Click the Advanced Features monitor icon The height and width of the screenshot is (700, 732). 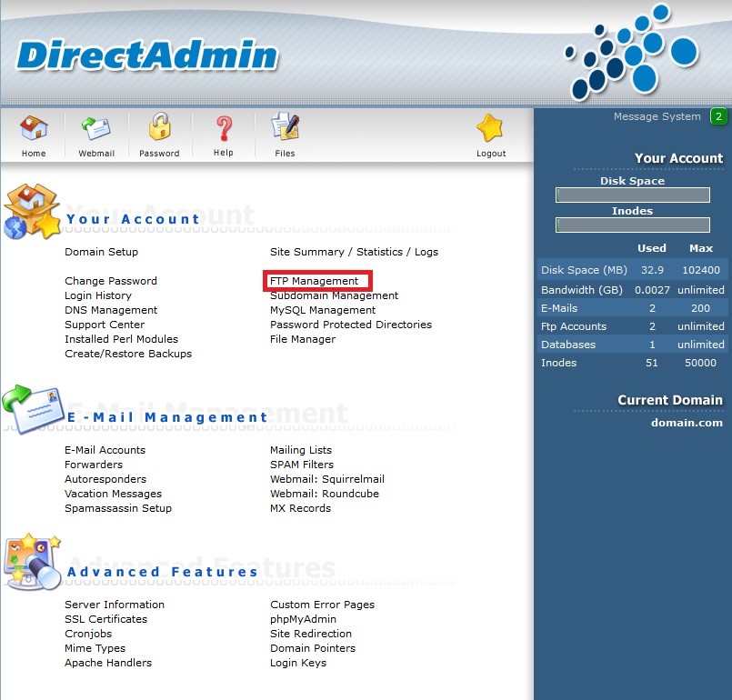coord(33,561)
